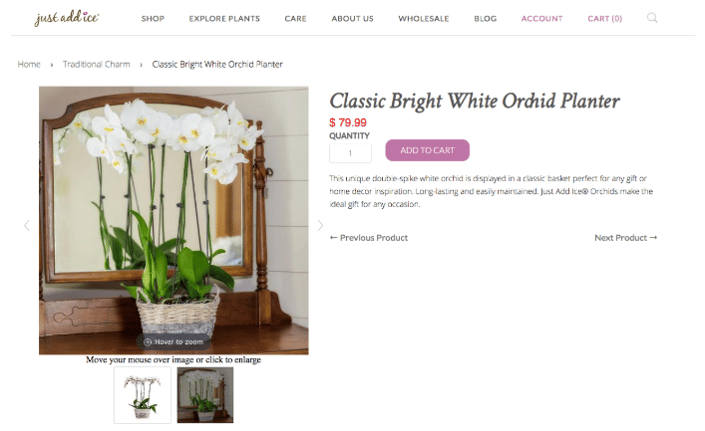Click the Hover to zoom badge
The height and width of the screenshot is (431, 705).
tap(174, 342)
